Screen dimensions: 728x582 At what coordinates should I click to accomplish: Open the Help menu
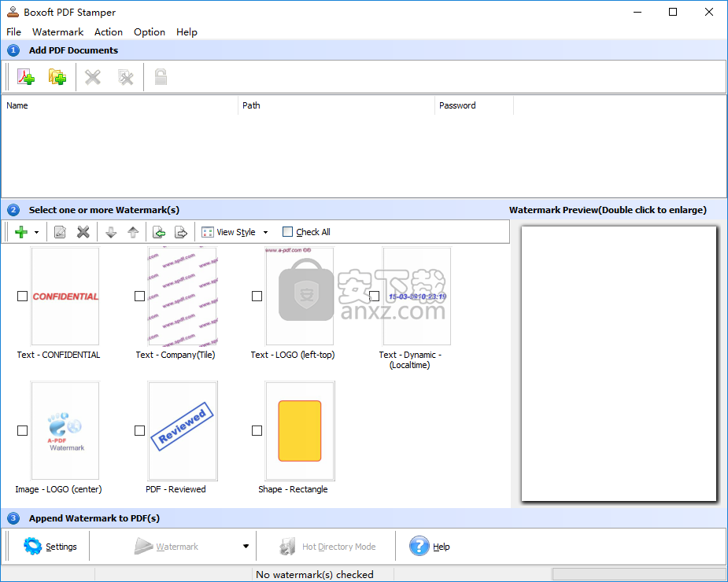click(x=187, y=32)
